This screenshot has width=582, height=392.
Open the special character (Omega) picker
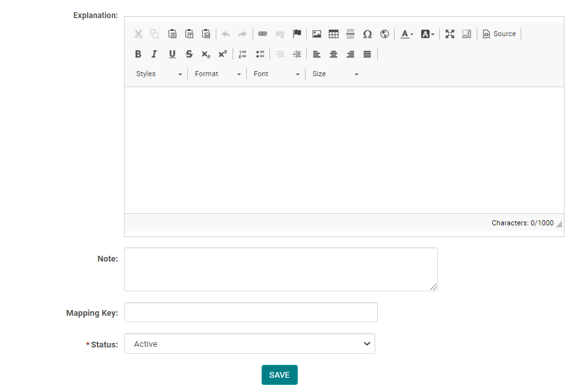click(x=367, y=34)
